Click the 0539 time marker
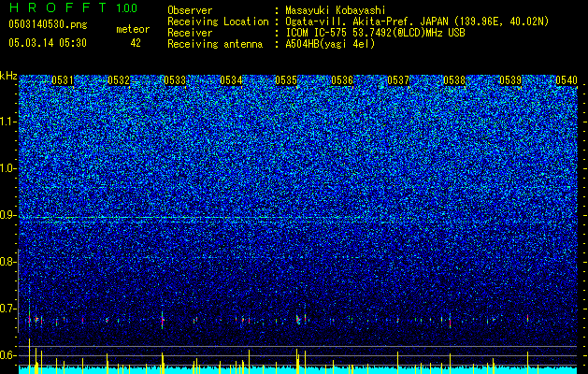Viewport: 588px width, 374px height. pyautogui.click(x=510, y=80)
